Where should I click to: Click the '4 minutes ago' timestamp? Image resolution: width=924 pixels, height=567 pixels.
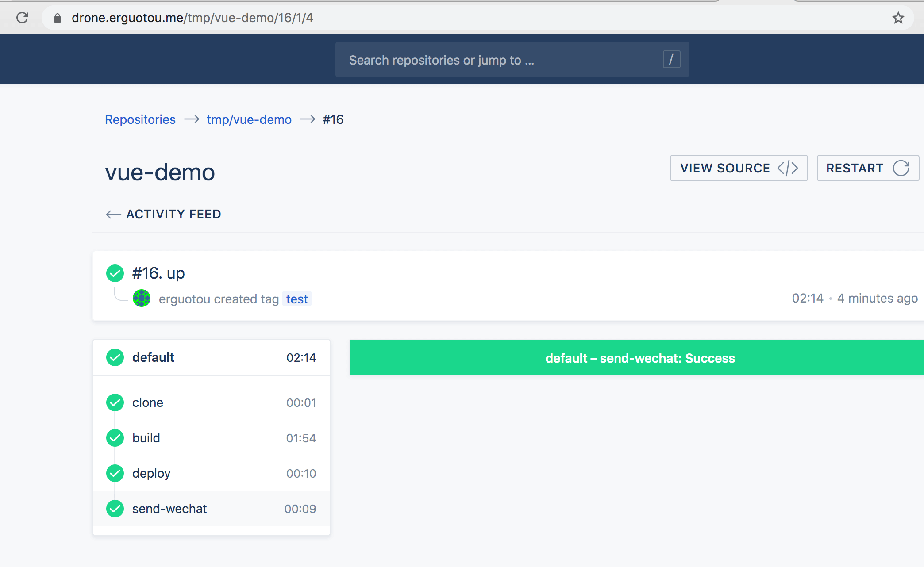coord(878,298)
